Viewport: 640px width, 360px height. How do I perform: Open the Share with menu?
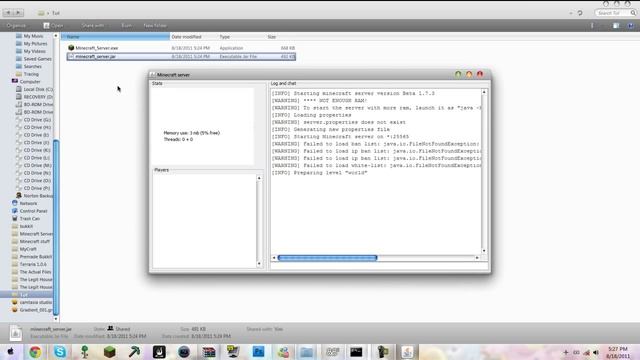coord(93,25)
